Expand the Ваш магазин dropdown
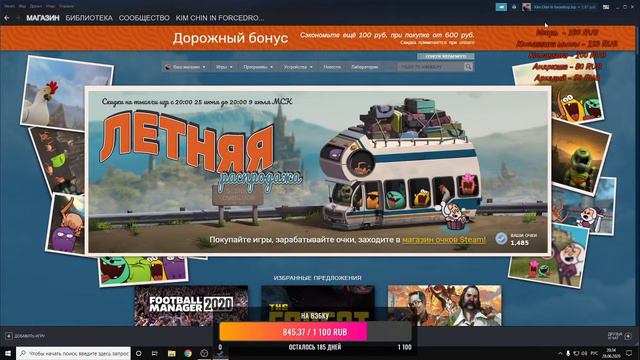 pyautogui.click(x=186, y=67)
